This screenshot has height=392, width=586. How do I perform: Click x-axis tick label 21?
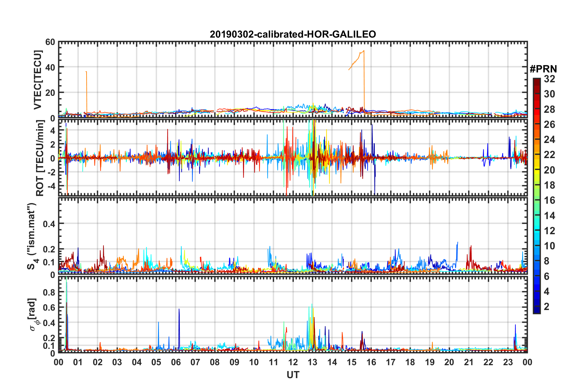[x=469, y=362]
